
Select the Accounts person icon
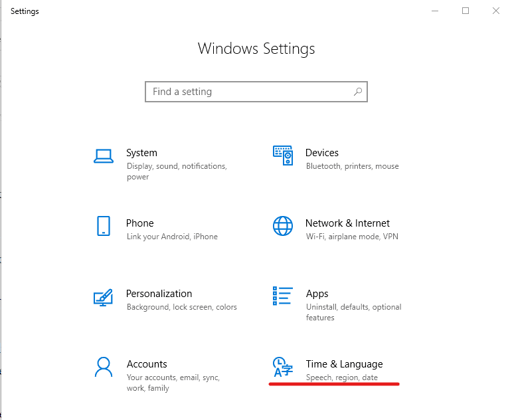104,367
